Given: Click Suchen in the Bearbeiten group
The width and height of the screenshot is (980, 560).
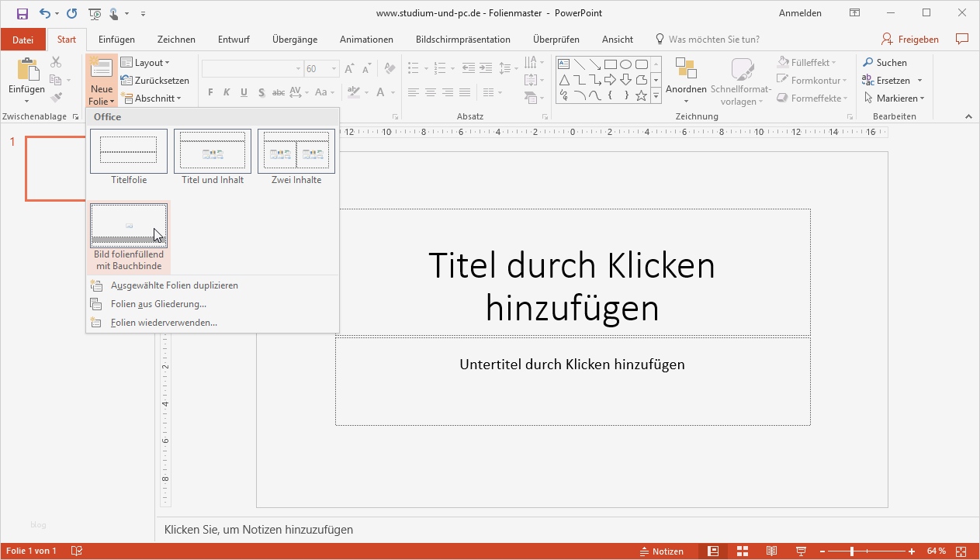Looking at the screenshot, I should [x=885, y=63].
